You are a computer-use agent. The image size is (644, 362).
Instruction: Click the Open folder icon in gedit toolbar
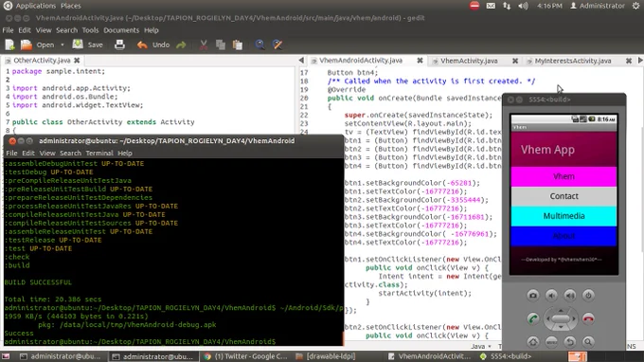[27, 45]
